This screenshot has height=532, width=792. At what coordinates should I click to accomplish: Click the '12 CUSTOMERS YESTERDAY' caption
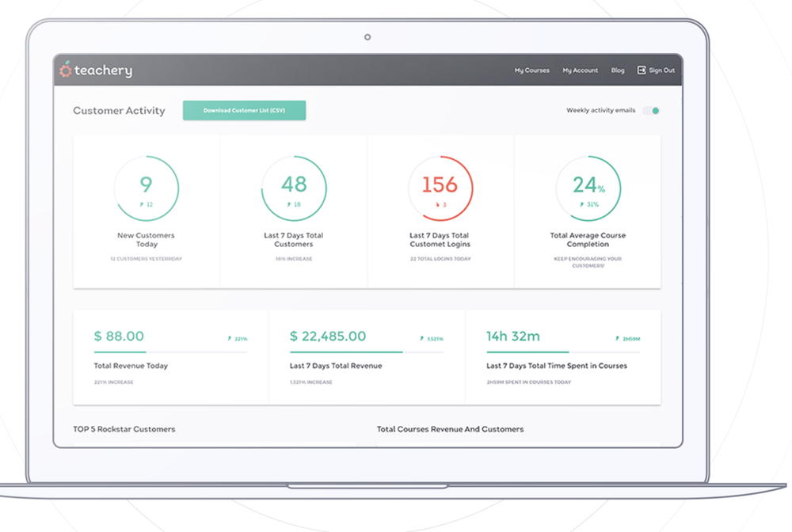pyautogui.click(x=147, y=259)
